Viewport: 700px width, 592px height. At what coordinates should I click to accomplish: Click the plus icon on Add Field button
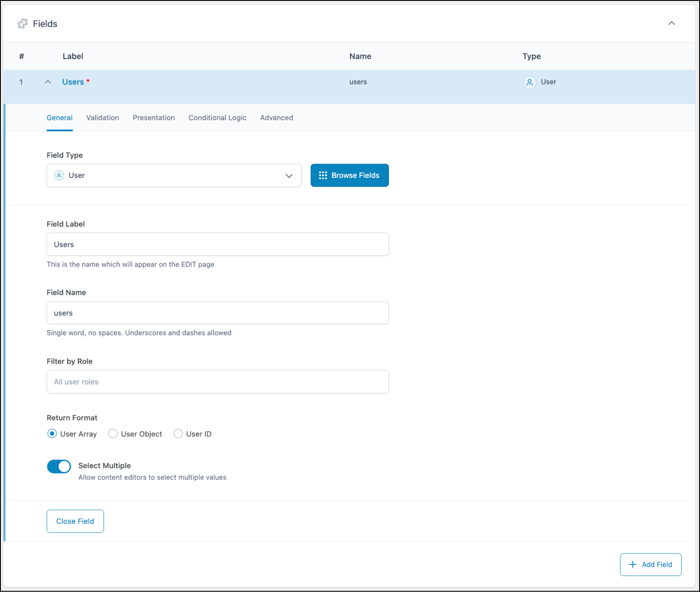point(633,564)
